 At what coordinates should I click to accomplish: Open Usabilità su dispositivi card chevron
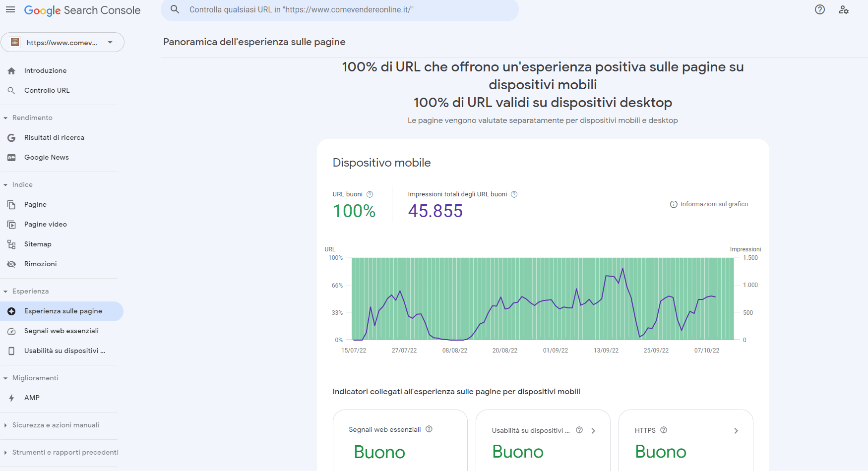[593, 431]
